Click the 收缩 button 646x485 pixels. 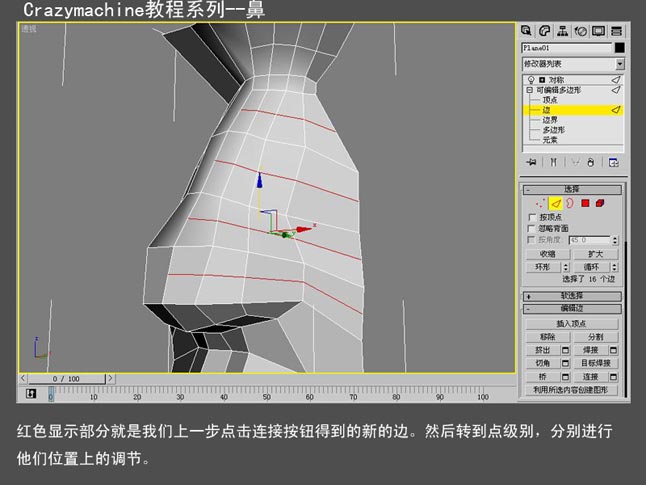click(x=548, y=254)
